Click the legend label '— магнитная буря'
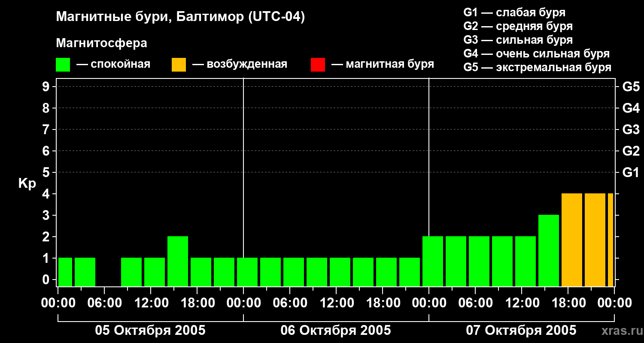Image resolution: width=644 pixels, height=343 pixels. click(383, 65)
